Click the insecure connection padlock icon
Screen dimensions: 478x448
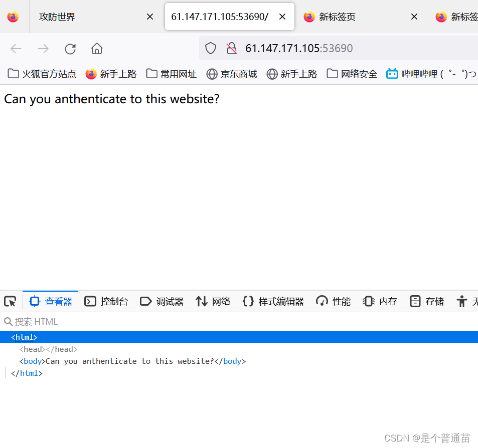click(231, 48)
